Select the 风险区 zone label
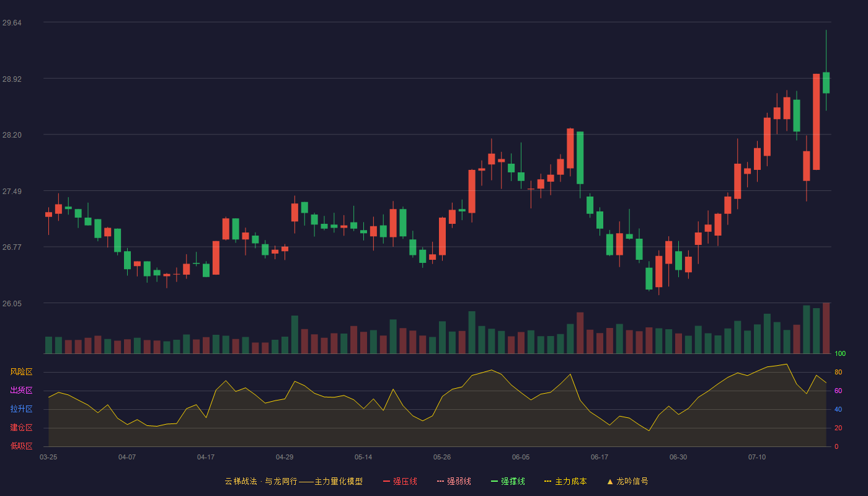Viewport: 868px width, 496px height. click(x=21, y=372)
